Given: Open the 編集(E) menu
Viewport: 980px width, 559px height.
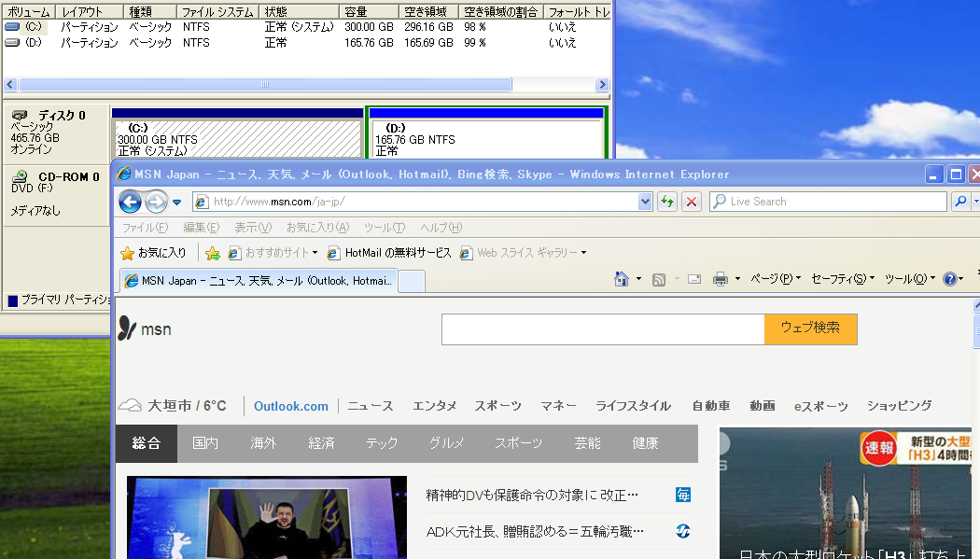Looking at the screenshot, I should pos(202,228).
